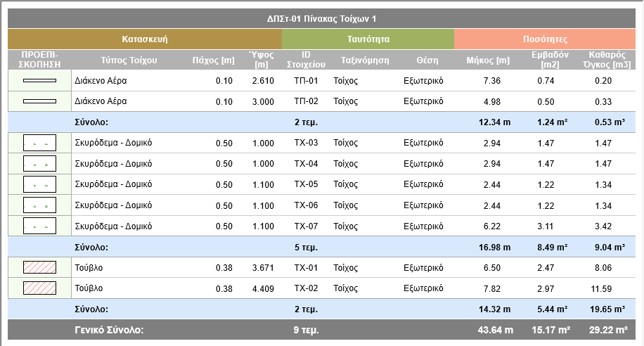Screen dimensions: 644x346
Task: Click the air gap preview icon for ΤΠ-02
Action: point(39,102)
